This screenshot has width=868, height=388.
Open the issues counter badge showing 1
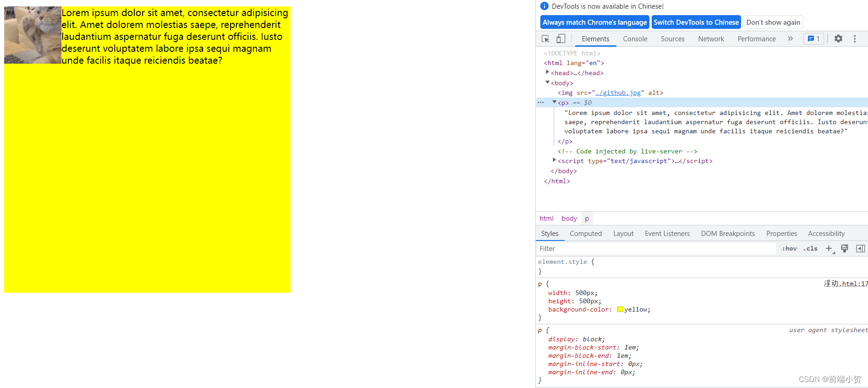[813, 39]
